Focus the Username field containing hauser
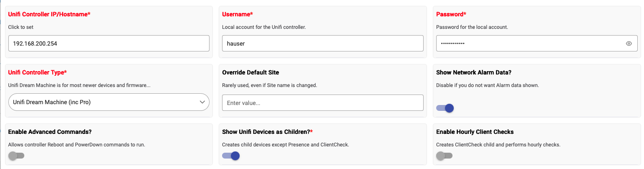644x169 pixels. [x=322, y=43]
